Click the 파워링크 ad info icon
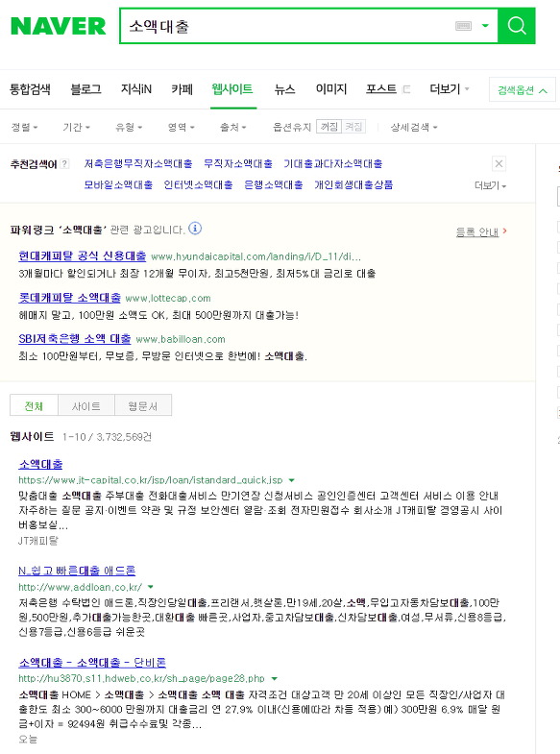Image resolution: width=560 pixels, height=754 pixels. click(x=195, y=229)
